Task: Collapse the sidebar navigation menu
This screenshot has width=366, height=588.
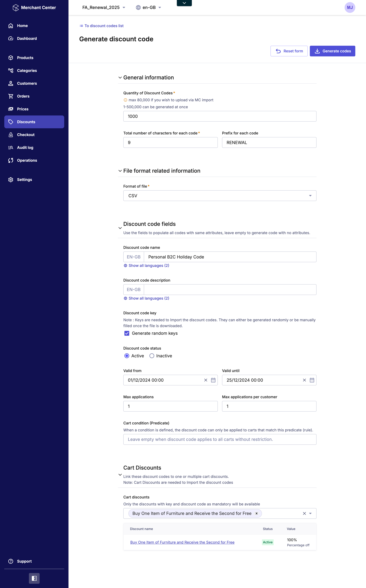Action: click(x=34, y=578)
